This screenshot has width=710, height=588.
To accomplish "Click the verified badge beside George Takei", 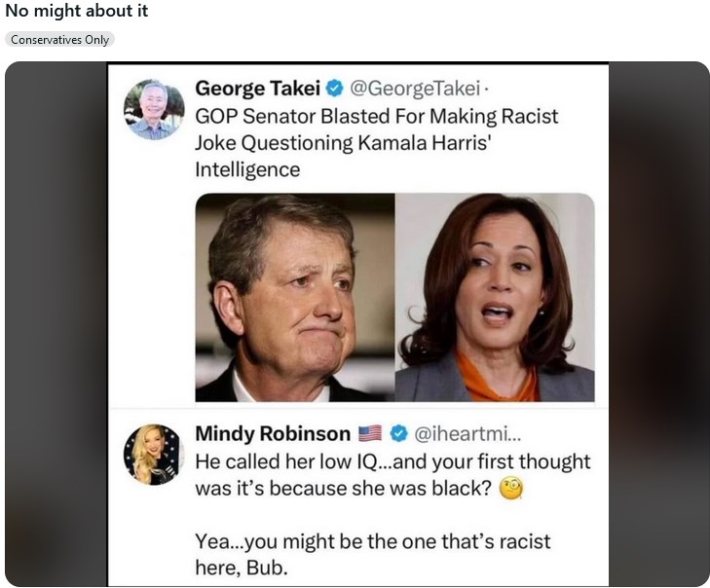I will (x=334, y=89).
